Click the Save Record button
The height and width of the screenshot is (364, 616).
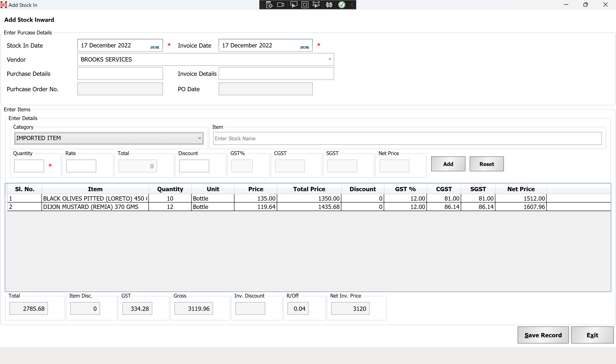543,335
